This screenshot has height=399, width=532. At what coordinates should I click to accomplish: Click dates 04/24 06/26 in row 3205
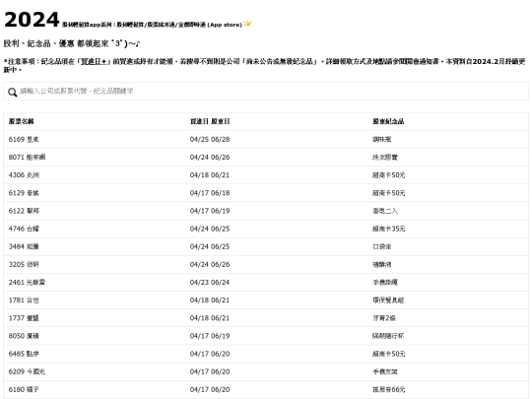(x=210, y=264)
